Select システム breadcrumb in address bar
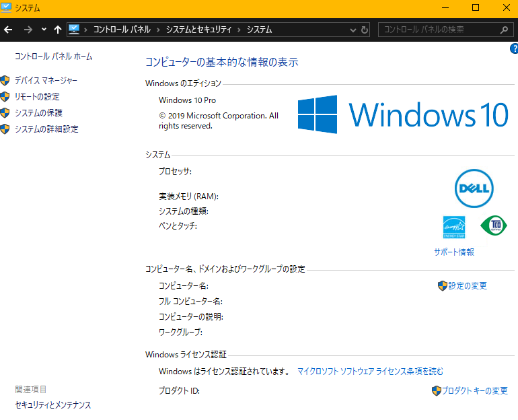This screenshot has height=420, width=518. pyautogui.click(x=259, y=30)
